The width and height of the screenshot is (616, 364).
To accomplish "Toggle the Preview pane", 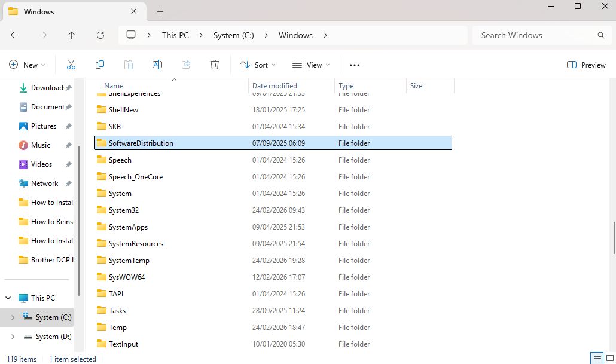I will click(x=586, y=65).
